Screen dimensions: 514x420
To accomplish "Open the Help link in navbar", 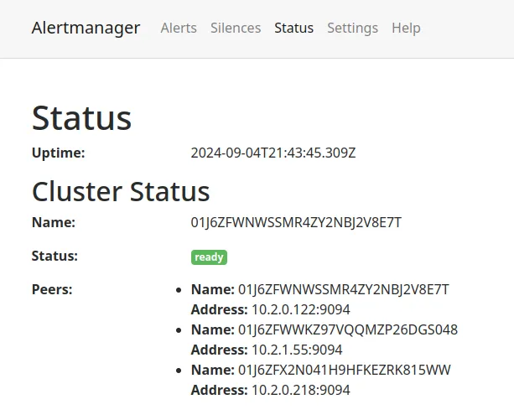I will 406,28.
